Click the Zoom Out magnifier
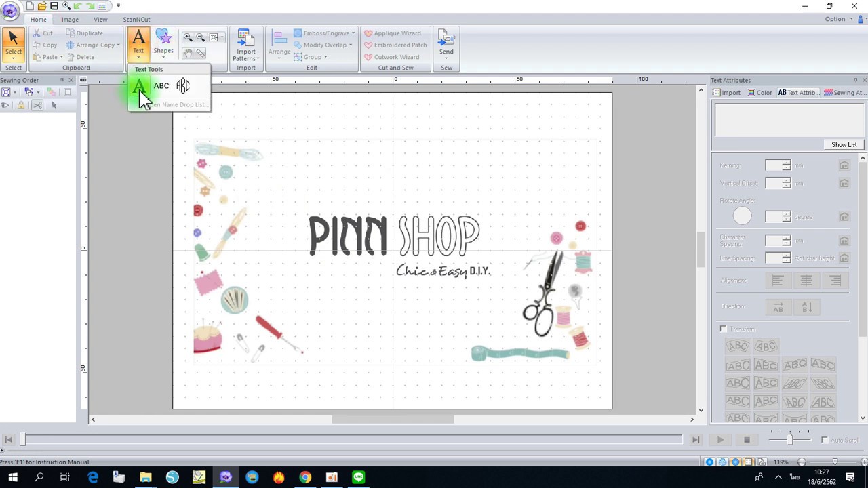The height and width of the screenshot is (488, 868). click(200, 37)
